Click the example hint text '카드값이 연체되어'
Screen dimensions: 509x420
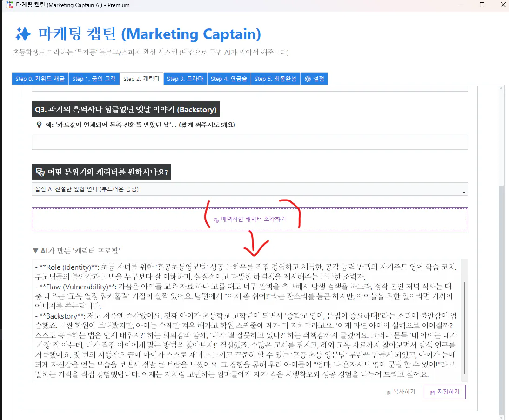click(x=140, y=125)
